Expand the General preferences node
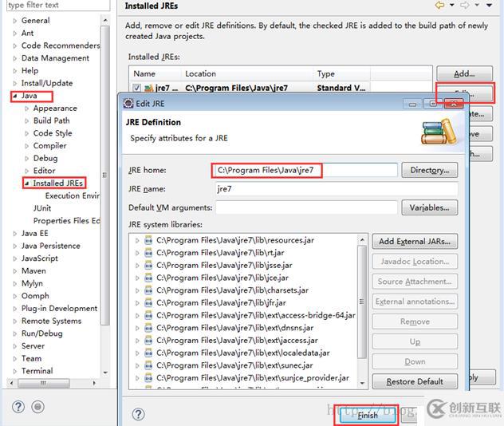The image size is (504, 426). pos(15,21)
